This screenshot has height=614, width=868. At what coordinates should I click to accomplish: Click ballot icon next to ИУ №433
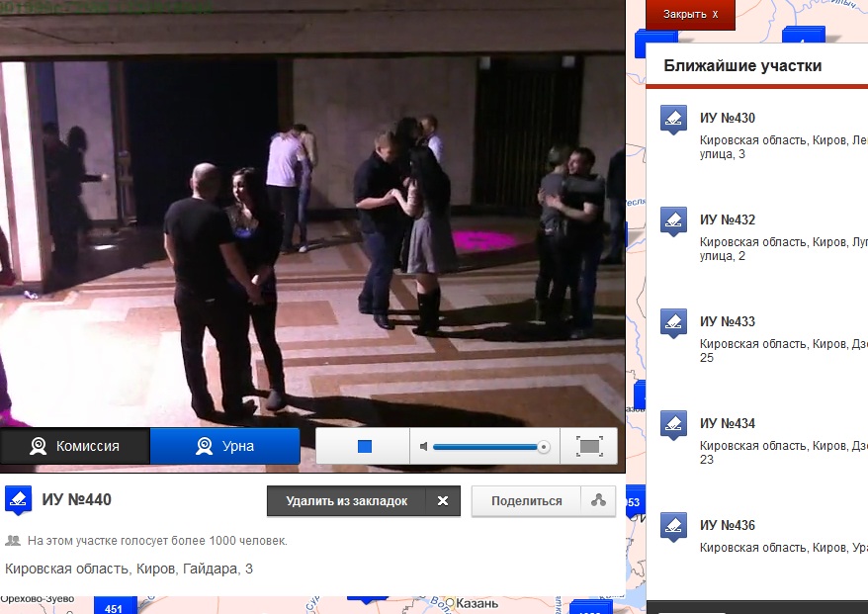(673, 323)
